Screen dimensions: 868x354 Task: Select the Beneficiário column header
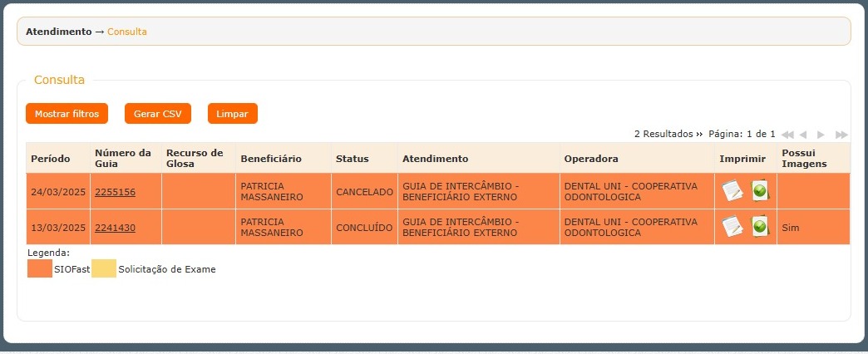tap(284, 158)
